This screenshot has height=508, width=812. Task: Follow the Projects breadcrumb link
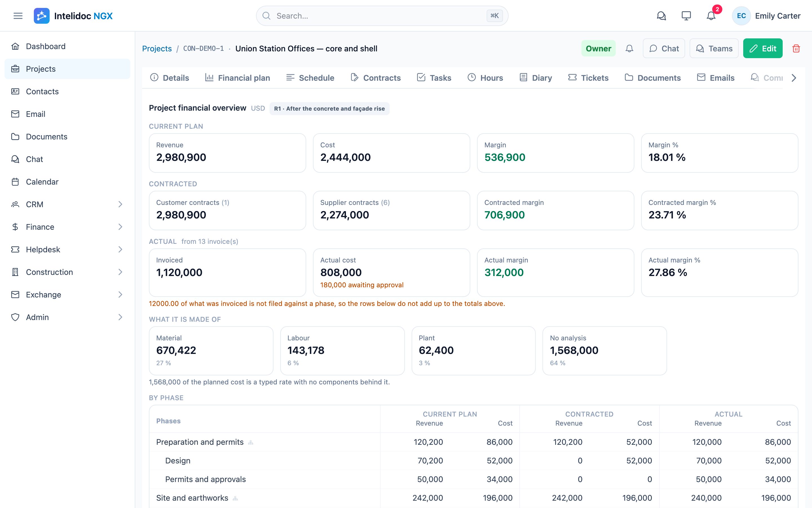(x=157, y=49)
